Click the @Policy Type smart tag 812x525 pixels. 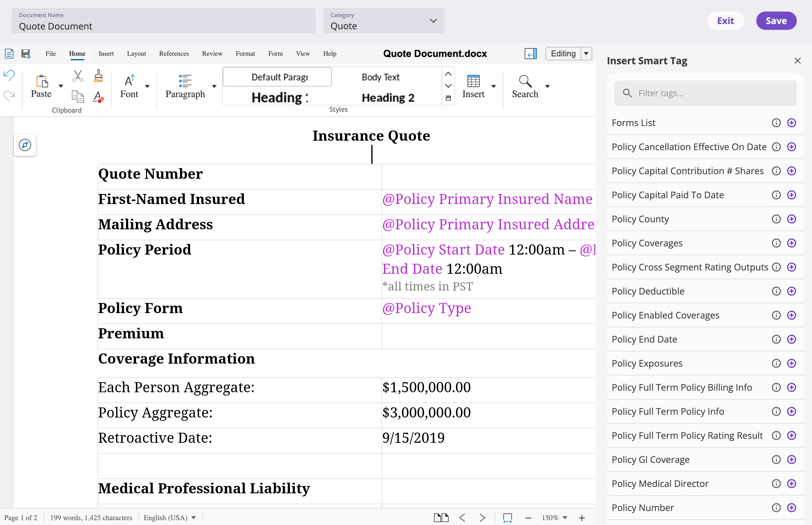coord(426,308)
